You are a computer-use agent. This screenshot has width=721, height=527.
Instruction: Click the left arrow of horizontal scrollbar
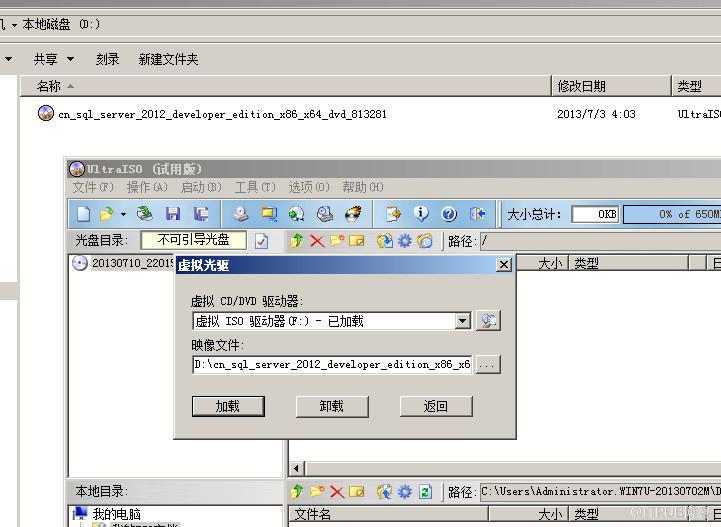[296, 469]
